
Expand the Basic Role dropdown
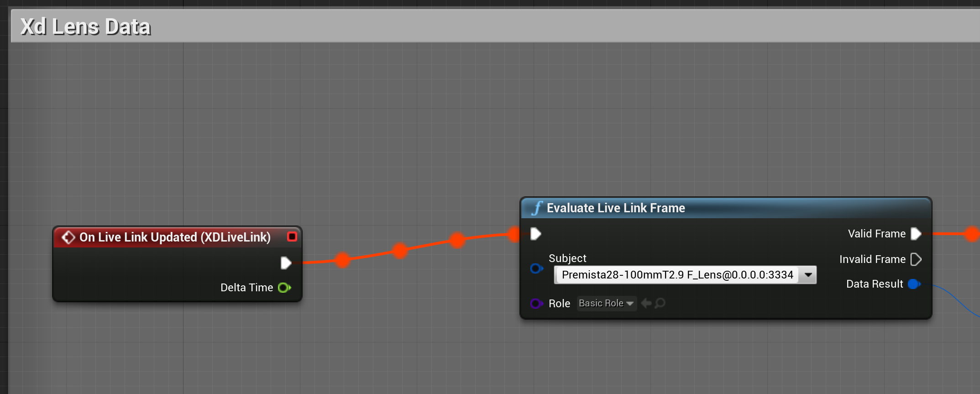point(606,303)
